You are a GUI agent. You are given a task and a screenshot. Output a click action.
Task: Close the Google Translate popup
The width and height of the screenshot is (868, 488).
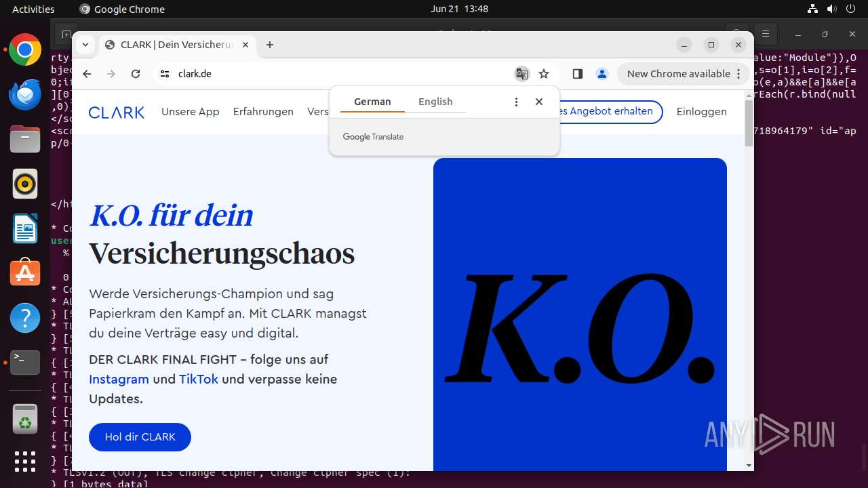coord(539,102)
